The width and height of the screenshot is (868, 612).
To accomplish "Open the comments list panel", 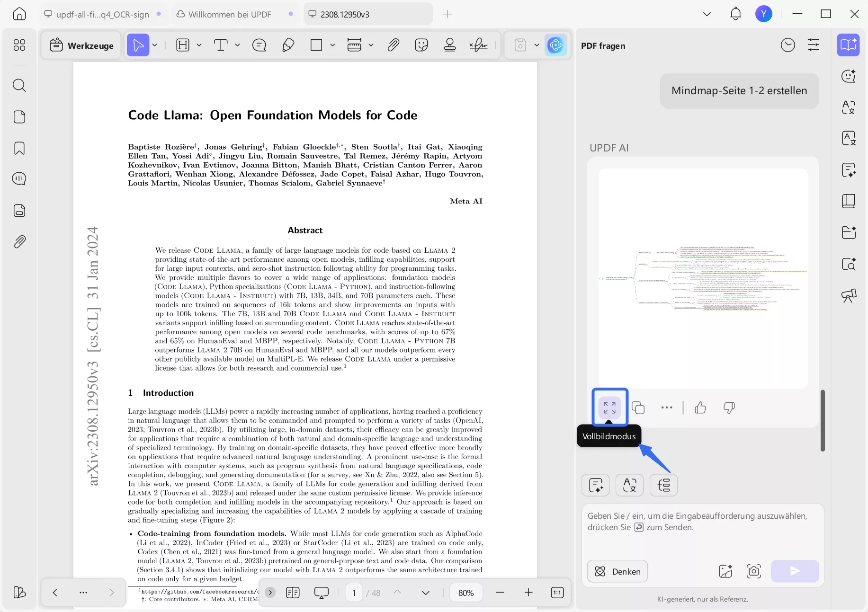I will (19, 179).
